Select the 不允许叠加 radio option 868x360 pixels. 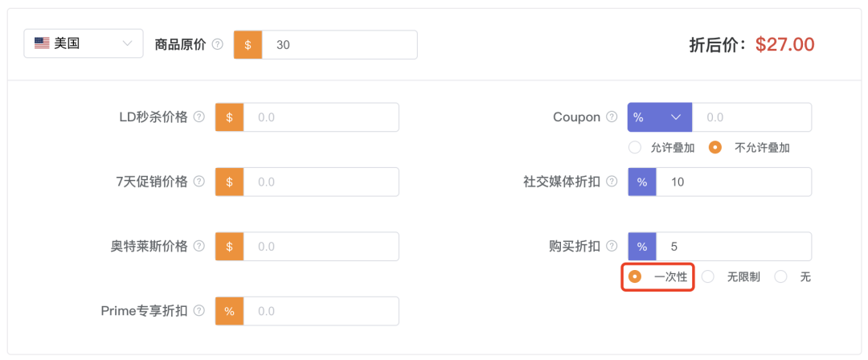tap(715, 148)
